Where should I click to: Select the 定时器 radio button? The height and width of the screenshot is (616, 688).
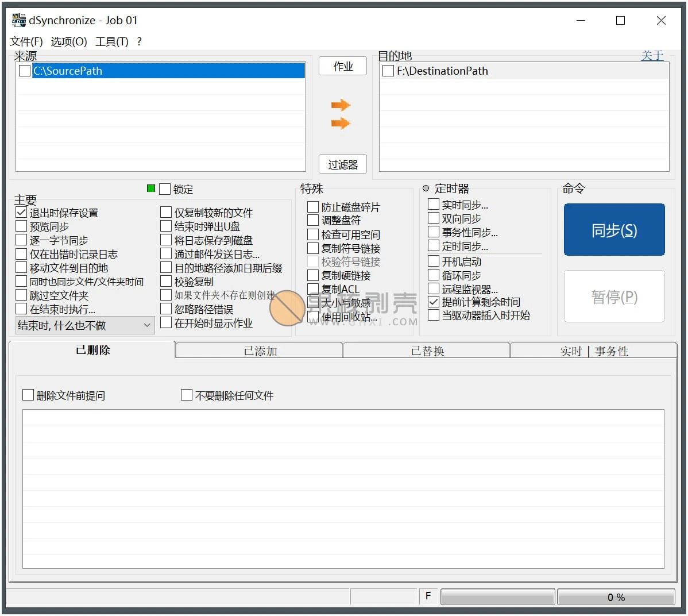(426, 188)
